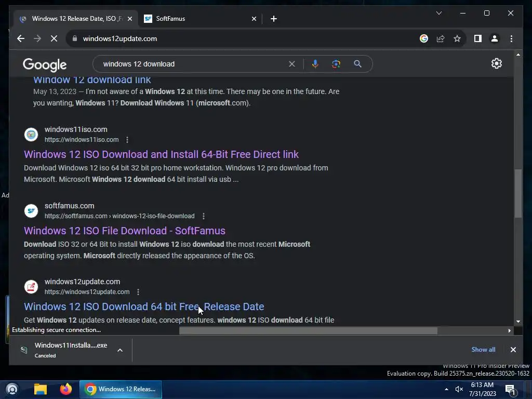The height and width of the screenshot is (399, 532).
Task: Unmute the volume in system tray
Action: [459, 389]
